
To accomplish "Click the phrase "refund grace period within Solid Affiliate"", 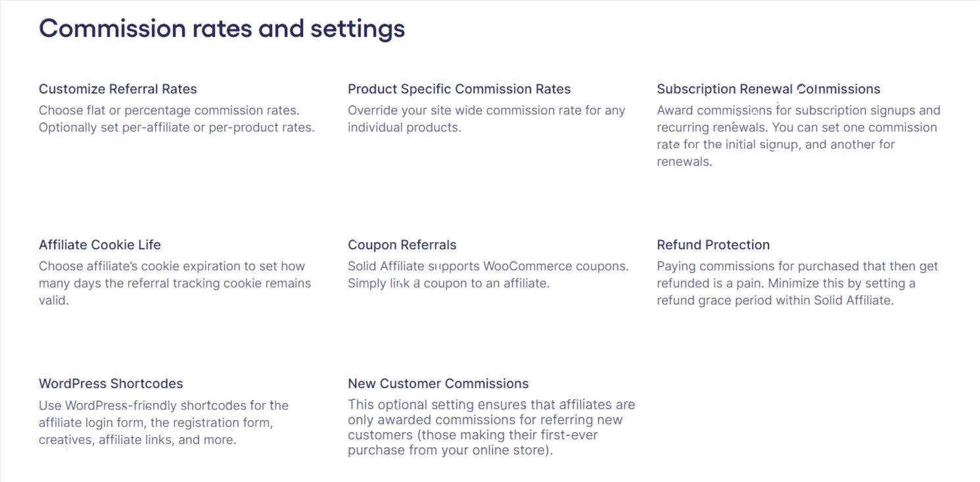I will coord(776,301).
